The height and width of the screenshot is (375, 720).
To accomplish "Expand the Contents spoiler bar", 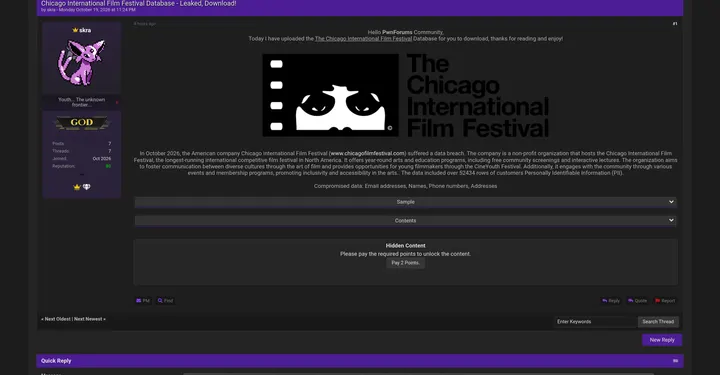I will [x=405, y=221].
